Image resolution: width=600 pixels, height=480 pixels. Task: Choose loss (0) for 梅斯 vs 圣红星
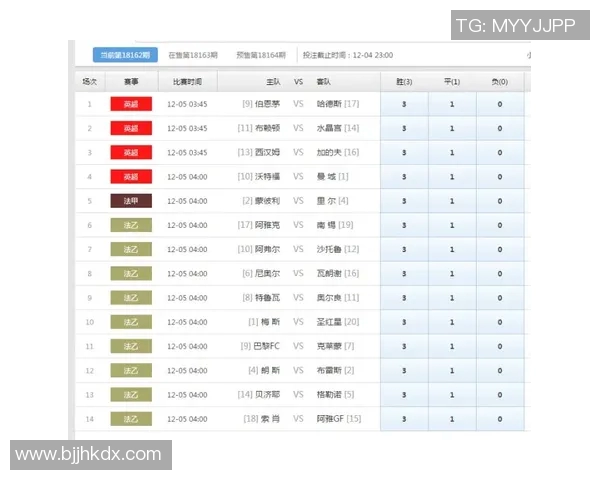(x=500, y=322)
